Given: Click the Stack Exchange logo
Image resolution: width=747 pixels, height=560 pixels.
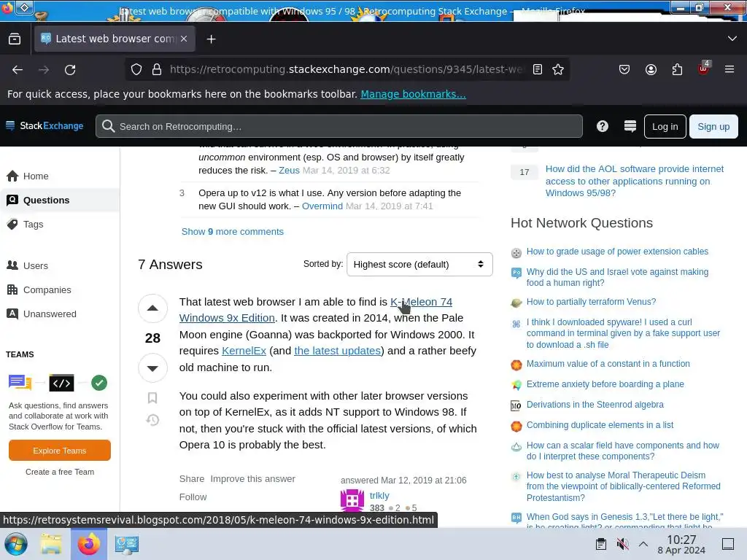Looking at the screenshot, I should coord(44,125).
